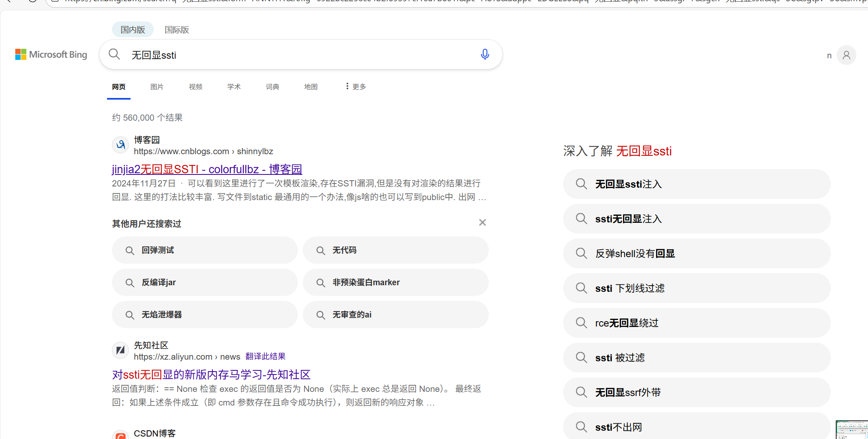Open the 图片 results tab
This screenshot has height=439, width=868.
point(157,87)
